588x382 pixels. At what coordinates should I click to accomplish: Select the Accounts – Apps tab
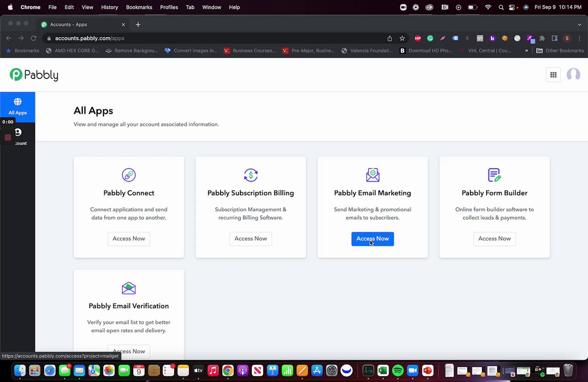tap(83, 24)
